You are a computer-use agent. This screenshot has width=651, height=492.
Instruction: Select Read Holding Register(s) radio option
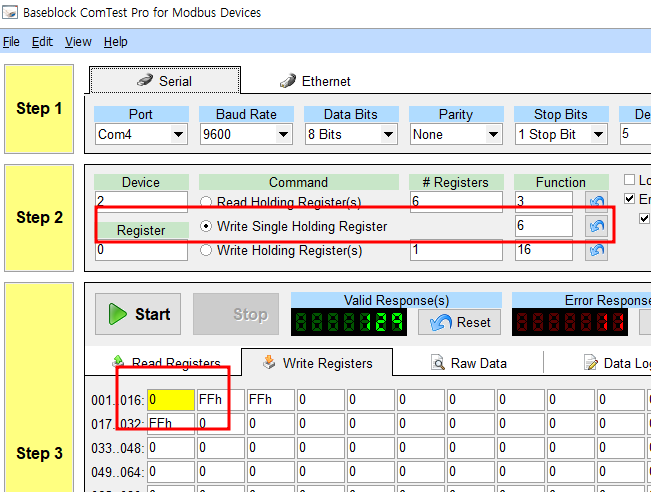point(206,202)
